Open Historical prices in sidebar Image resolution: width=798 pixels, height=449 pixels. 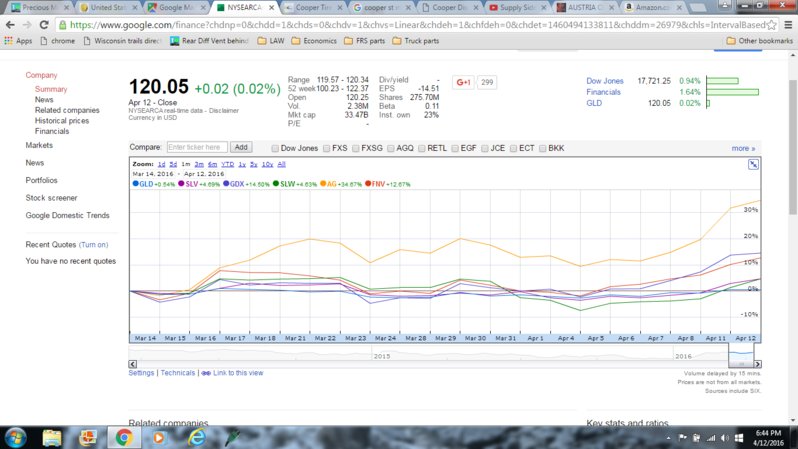click(x=62, y=121)
